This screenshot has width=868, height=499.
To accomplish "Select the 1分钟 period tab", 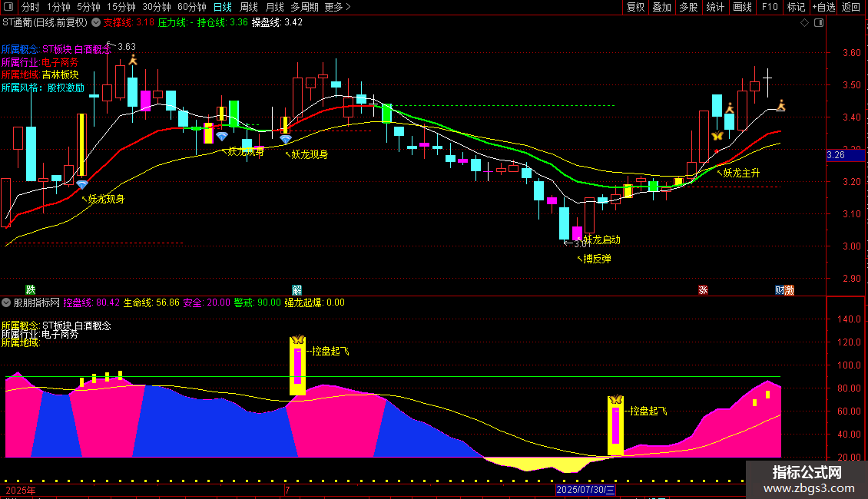I will [x=58, y=7].
